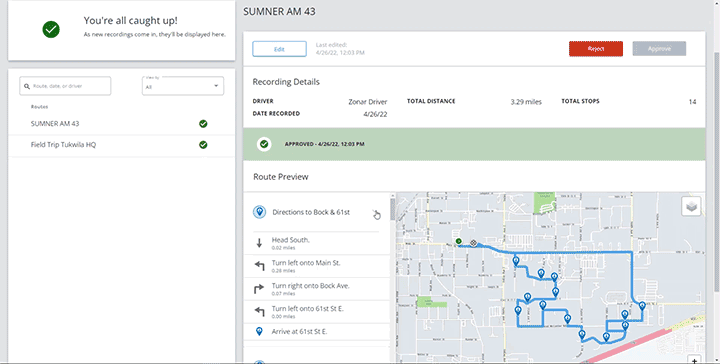Click the Turn right onto Bock Ave. text

(x=310, y=286)
